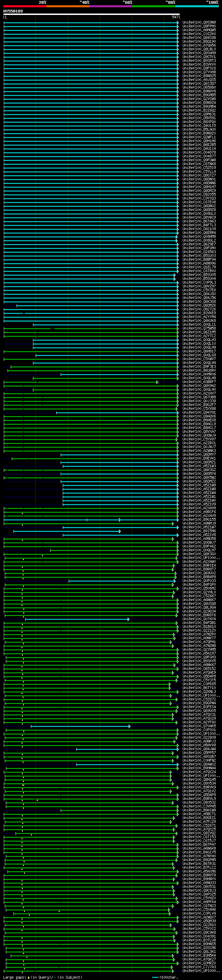Select the label UniRef100_O82726
This screenshot has height=980, width=222.
pyautogui.click(x=199, y=309)
